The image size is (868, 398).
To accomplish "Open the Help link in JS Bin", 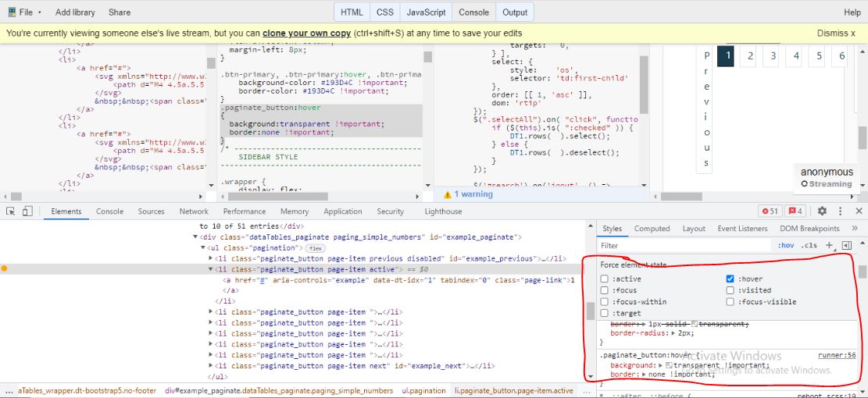I will point(852,12).
